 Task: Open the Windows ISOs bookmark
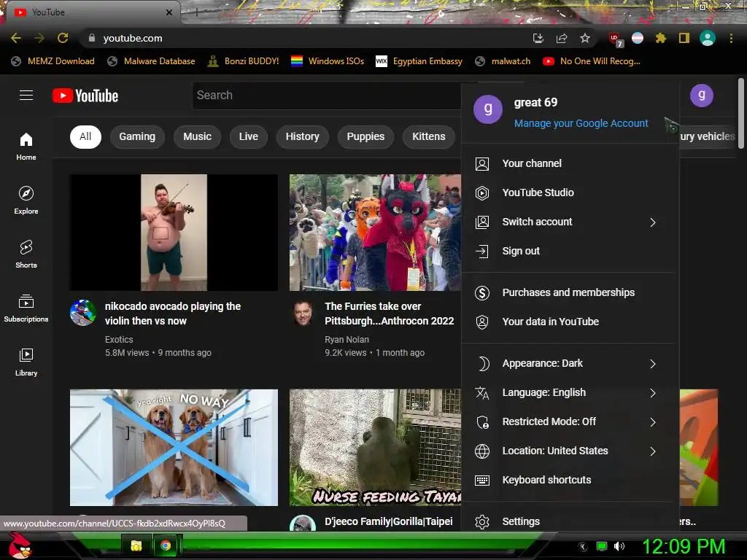pos(328,61)
